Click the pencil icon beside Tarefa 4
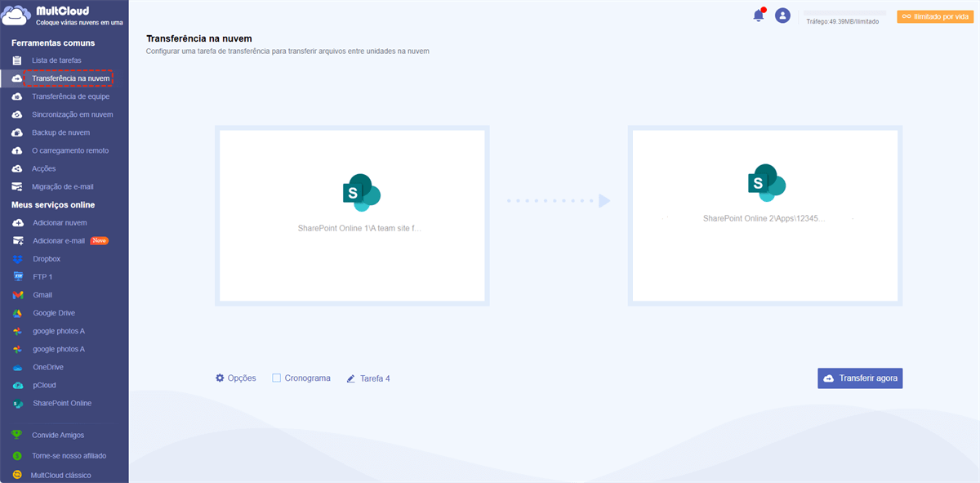980x483 pixels. 351,378
